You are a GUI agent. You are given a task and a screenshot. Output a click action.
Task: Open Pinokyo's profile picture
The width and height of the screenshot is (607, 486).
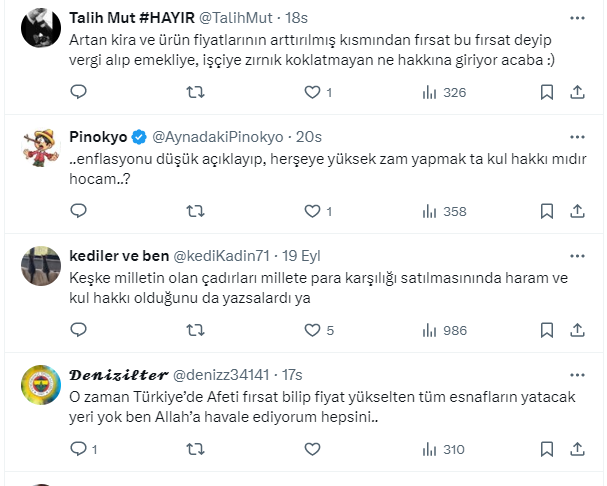(x=38, y=147)
